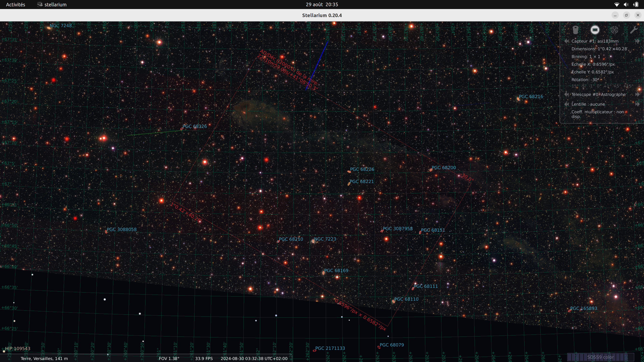
Task: Switch to previous telescope with left arrow
Action: point(567,94)
